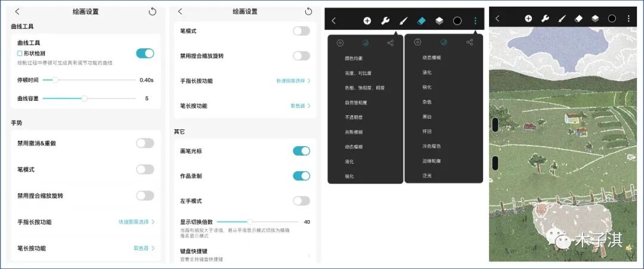Pick the black color circle above the sheep painting
The height and width of the screenshot is (269, 644).
612,18
